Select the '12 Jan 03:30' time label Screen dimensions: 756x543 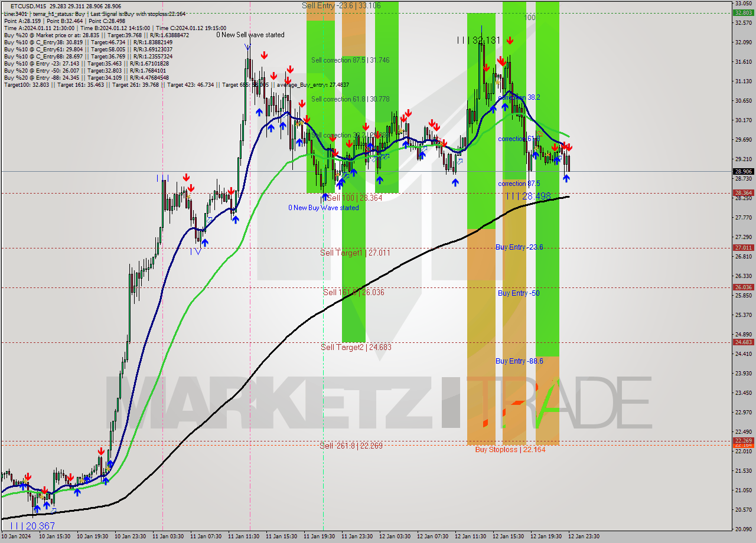(395, 537)
